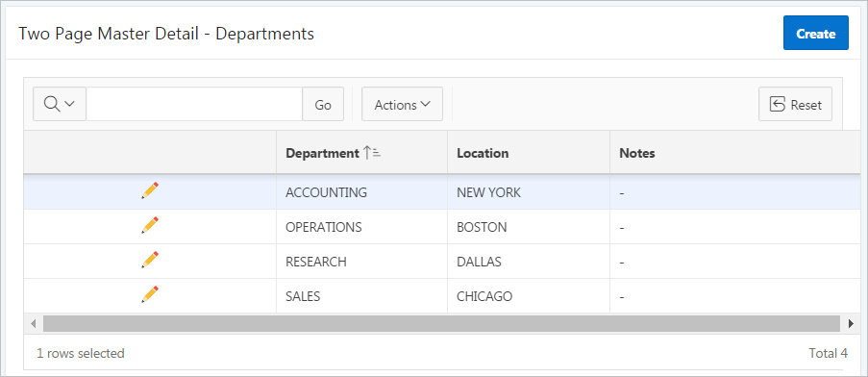Click right arrow of horizontal scrollbar
Viewport: 868px width, 377px height.
click(851, 323)
